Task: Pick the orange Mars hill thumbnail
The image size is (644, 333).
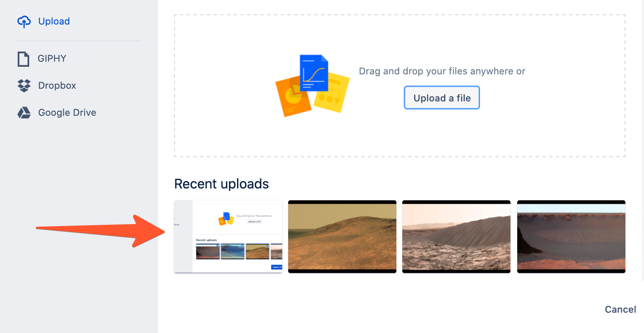Action: [x=342, y=237]
